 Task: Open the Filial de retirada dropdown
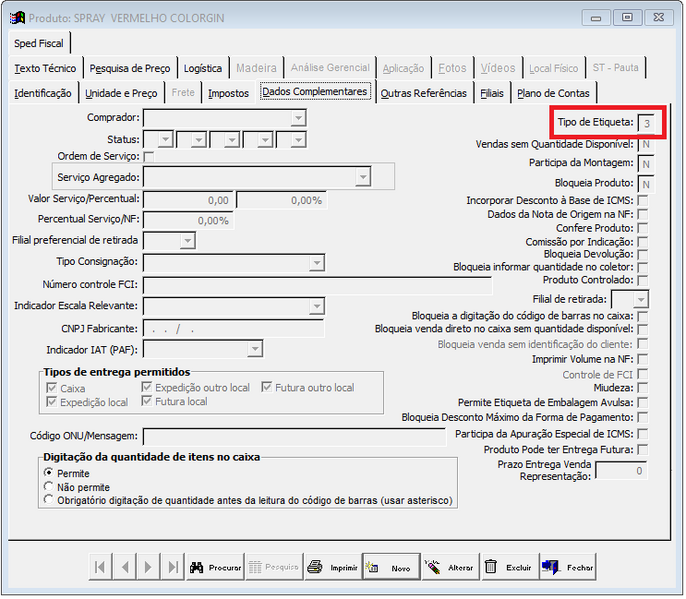641,300
